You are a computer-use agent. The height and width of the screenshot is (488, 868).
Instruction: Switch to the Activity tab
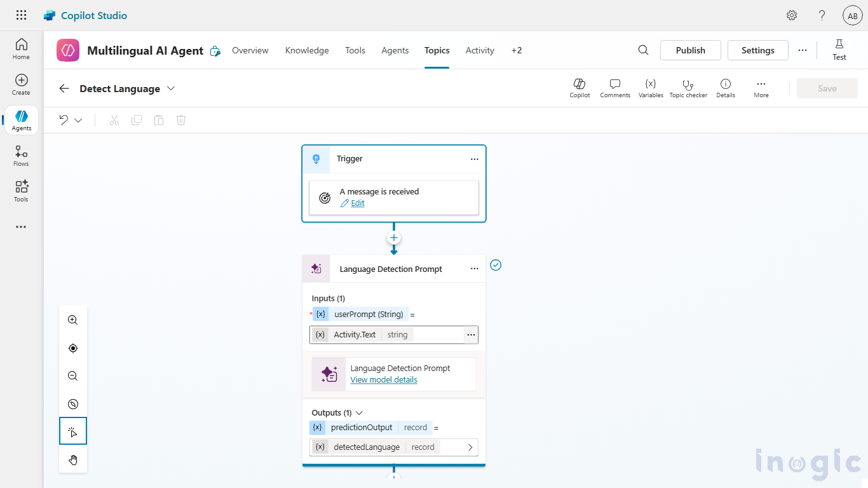pos(480,50)
